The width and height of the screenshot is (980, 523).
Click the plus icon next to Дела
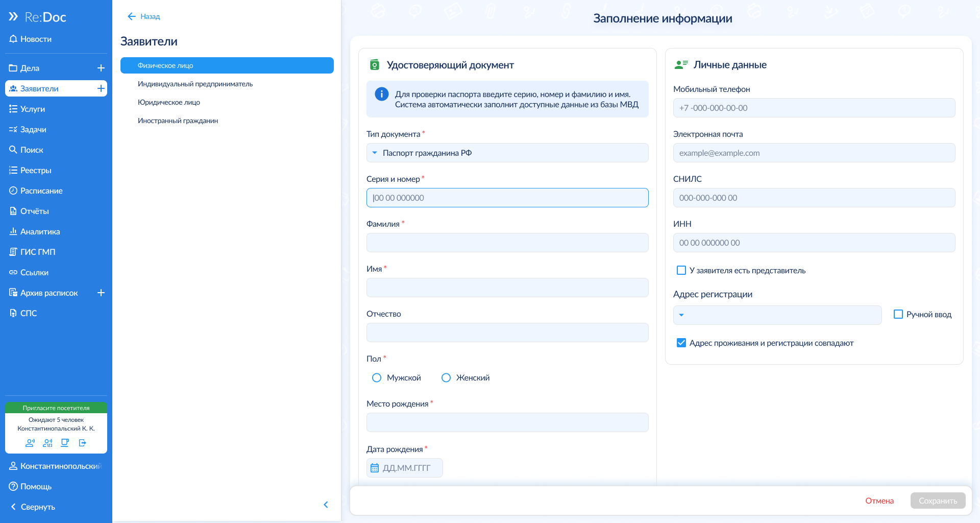tap(101, 68)
